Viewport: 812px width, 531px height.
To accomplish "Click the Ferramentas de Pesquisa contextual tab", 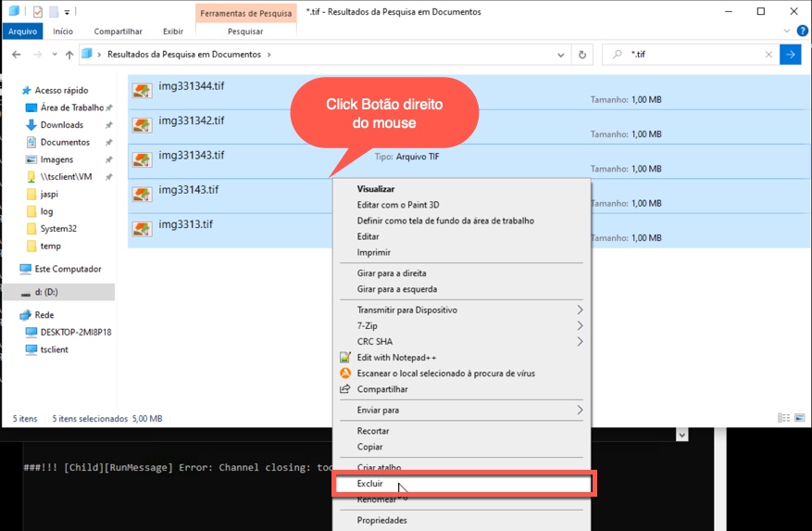I will click(x=246, y=14).
